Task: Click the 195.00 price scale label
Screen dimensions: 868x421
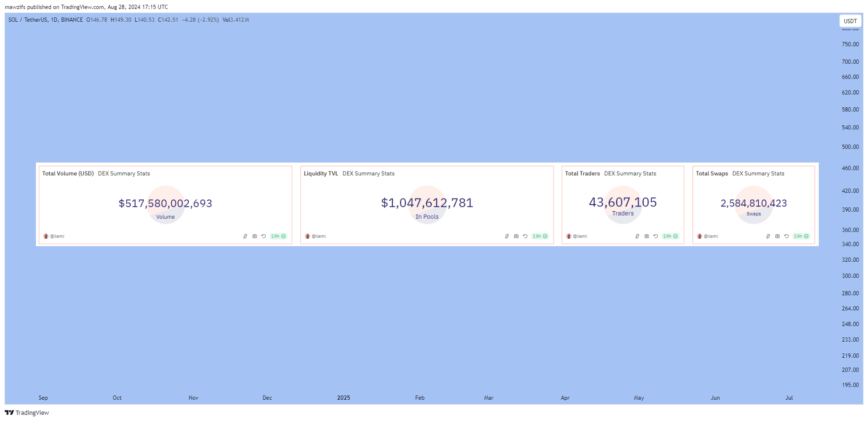Action: pos(850,385)
